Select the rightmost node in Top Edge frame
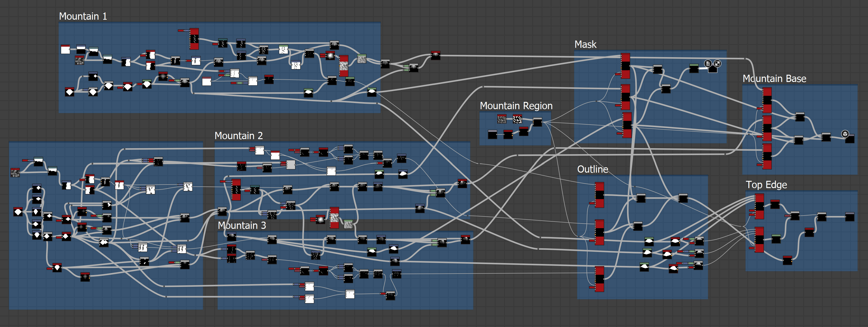 click(x=849, y=216)
